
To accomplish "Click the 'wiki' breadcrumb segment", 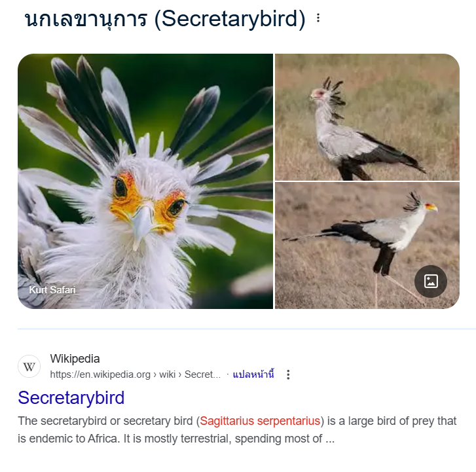I will pos(167,374).
